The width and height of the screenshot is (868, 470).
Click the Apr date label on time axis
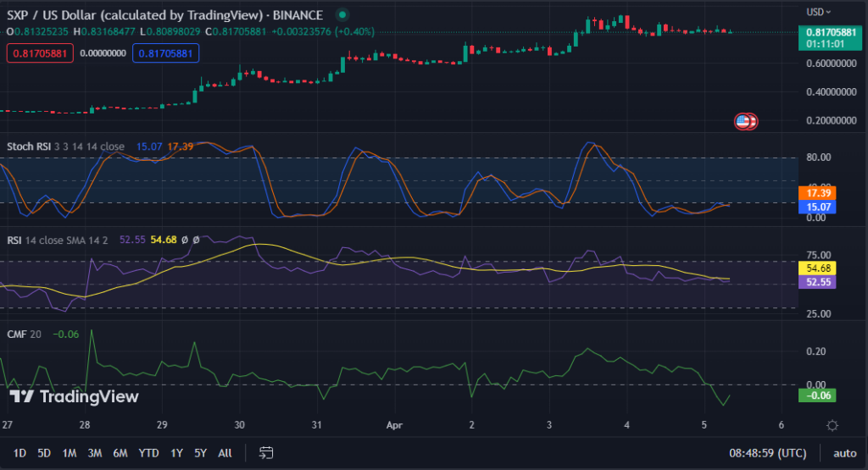394,425
